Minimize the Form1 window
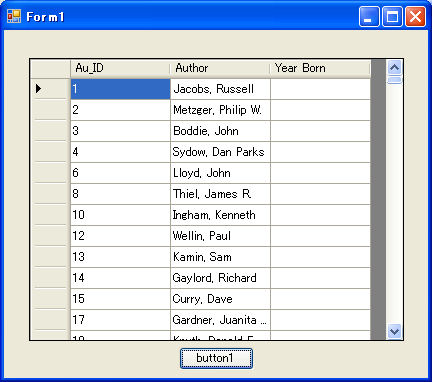The image size is (432, 382). click(x=369, y=16)
